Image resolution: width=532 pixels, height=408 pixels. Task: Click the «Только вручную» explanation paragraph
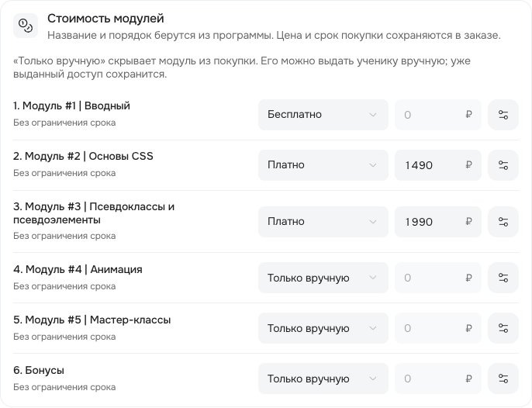click(x=242, y=67)
